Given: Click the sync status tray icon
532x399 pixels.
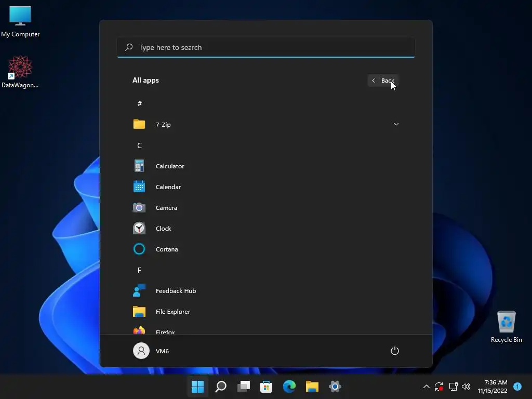Looking at the screenshot, I should pos(439,387).
